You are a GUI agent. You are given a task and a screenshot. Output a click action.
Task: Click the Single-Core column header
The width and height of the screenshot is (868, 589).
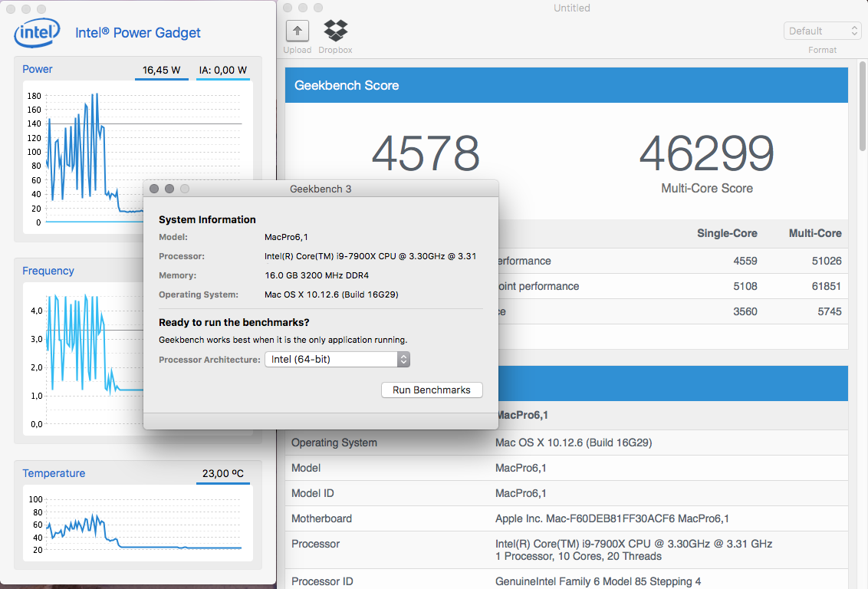(727, 234)
